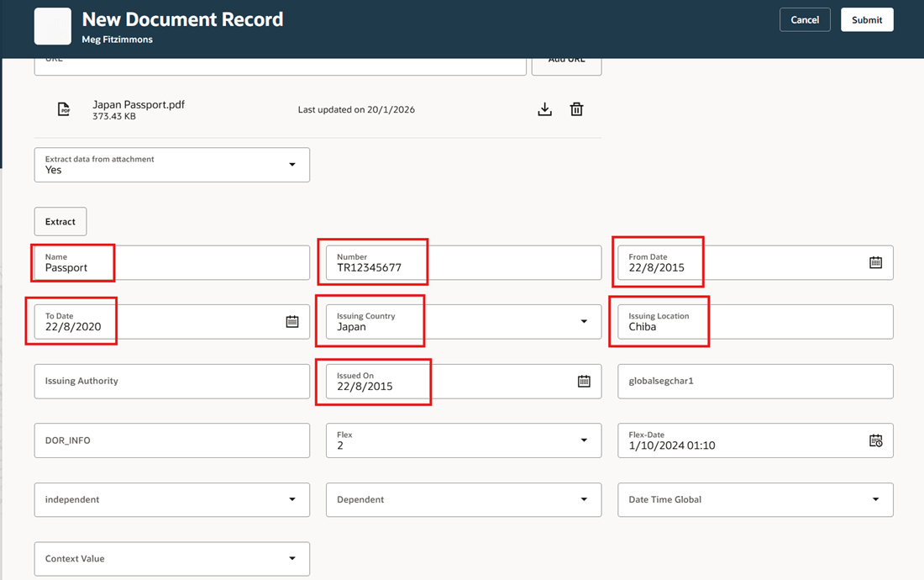
Task: Download the Japan Passport.pdf attachment
Action: [x=544, y=109]
